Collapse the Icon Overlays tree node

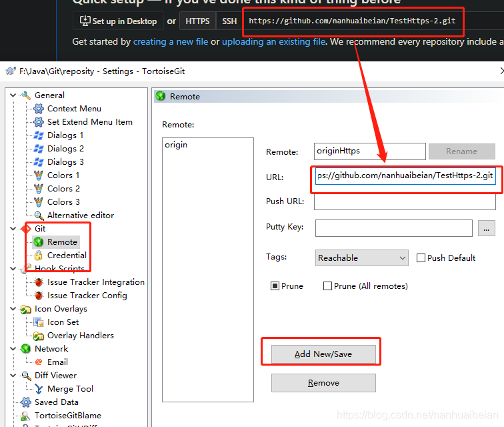[13, 309]
